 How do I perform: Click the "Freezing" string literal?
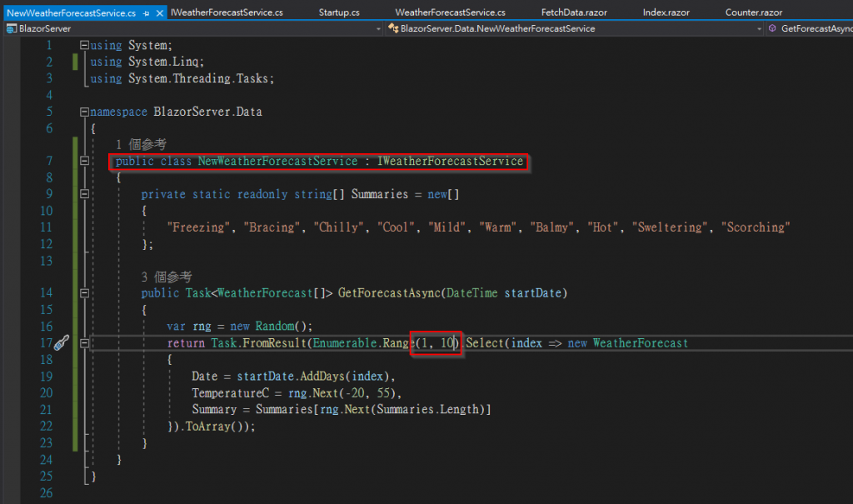pos(198,227)
